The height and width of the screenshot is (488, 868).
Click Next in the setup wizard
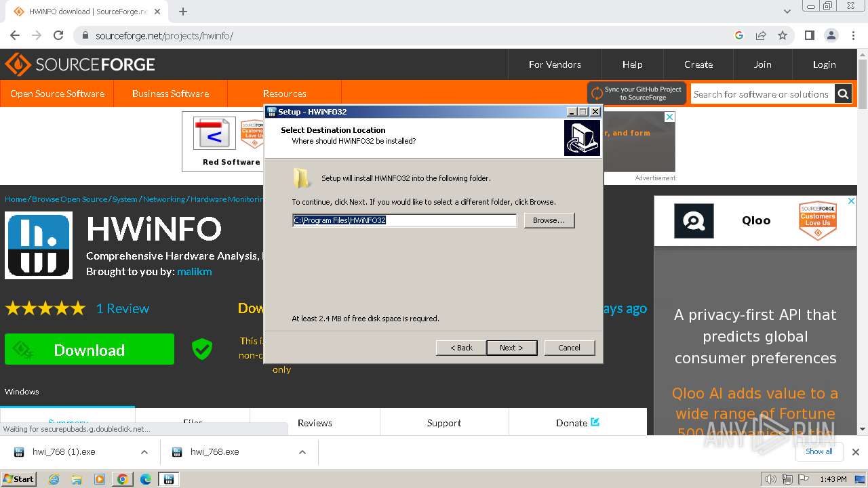(512, 348)
